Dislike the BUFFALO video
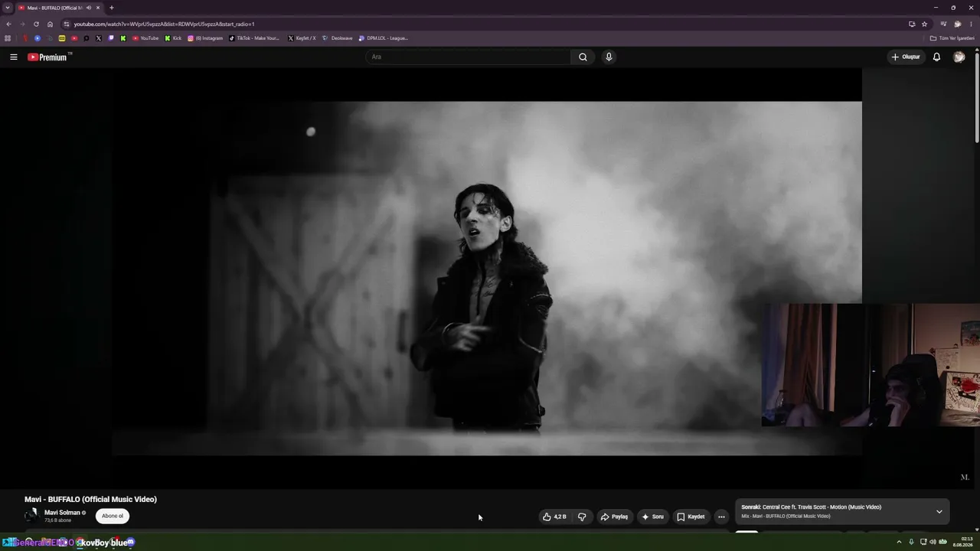The width and height of the screenshot is (980, 551). [582, 517]
